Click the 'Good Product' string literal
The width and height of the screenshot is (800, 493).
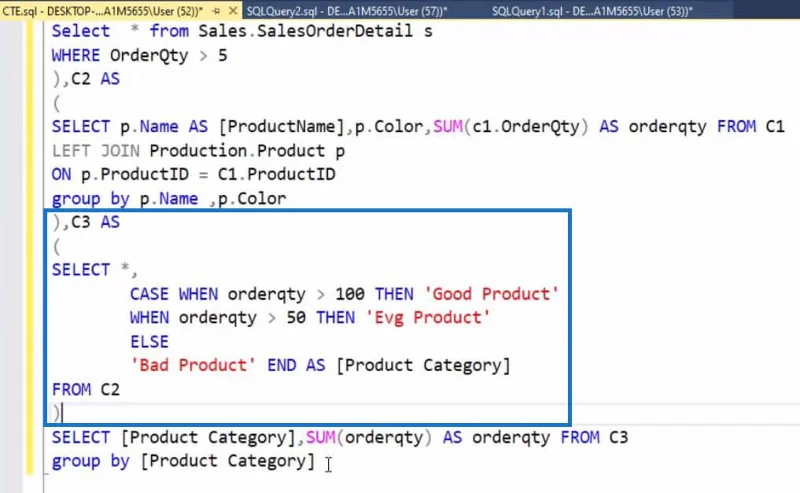coord(491,294)
